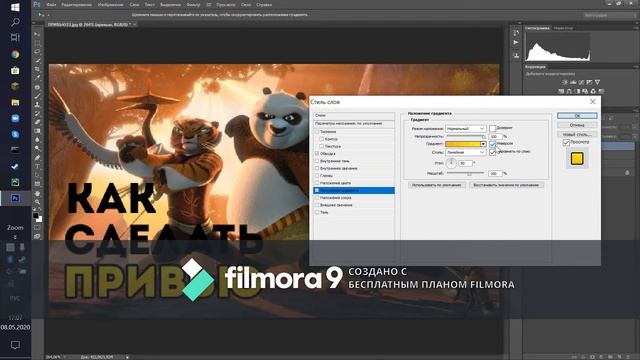The height and width of the screenshot is (360, 640).
Task: Enable the Наложение цвета checkbox
Action: (x=317, y=183)
